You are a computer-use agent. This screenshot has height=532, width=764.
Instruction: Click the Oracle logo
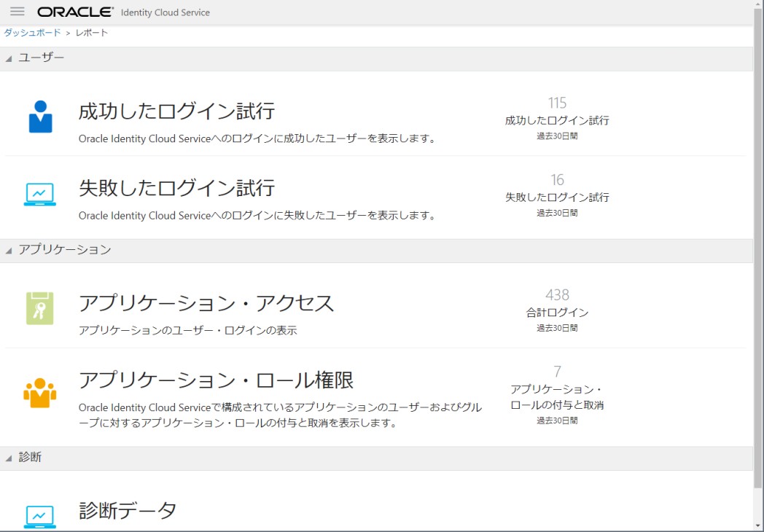point(75,12)
